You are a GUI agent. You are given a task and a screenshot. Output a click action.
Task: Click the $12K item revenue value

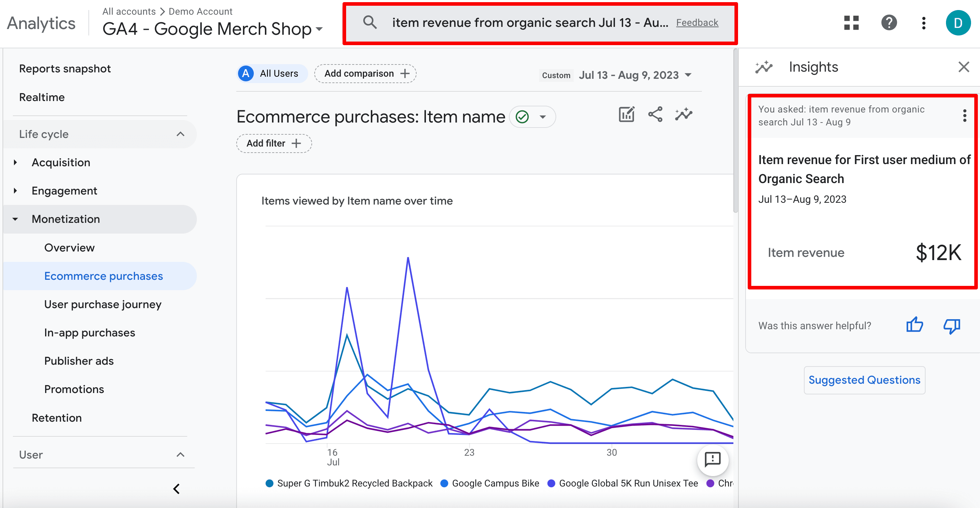pos(938,253)
